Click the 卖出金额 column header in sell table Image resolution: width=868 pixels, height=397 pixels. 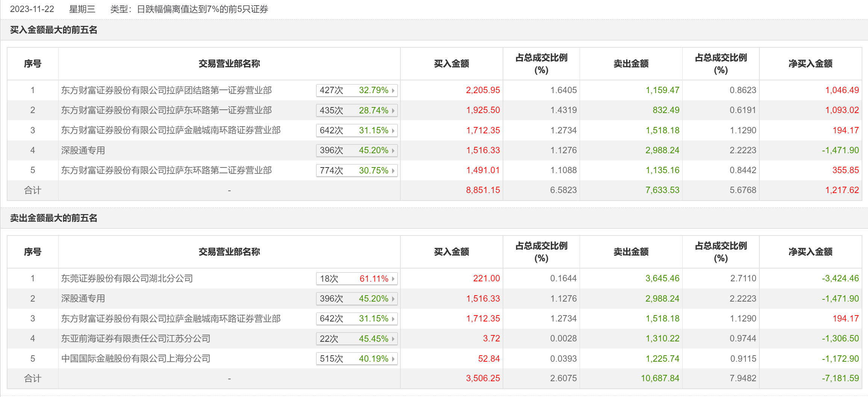tap(631, 252)
